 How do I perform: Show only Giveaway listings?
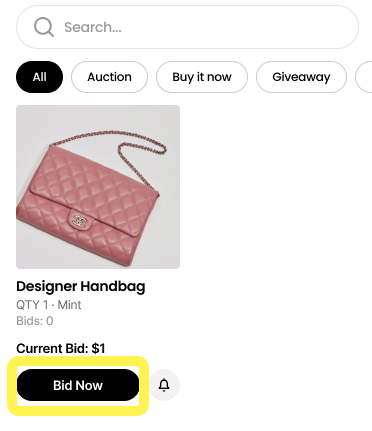(301, 77)
